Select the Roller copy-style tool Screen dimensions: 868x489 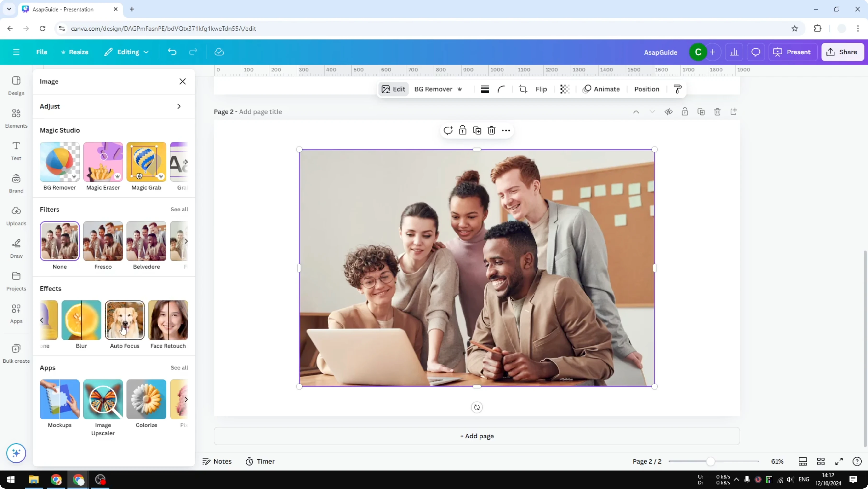coord(678,89)
